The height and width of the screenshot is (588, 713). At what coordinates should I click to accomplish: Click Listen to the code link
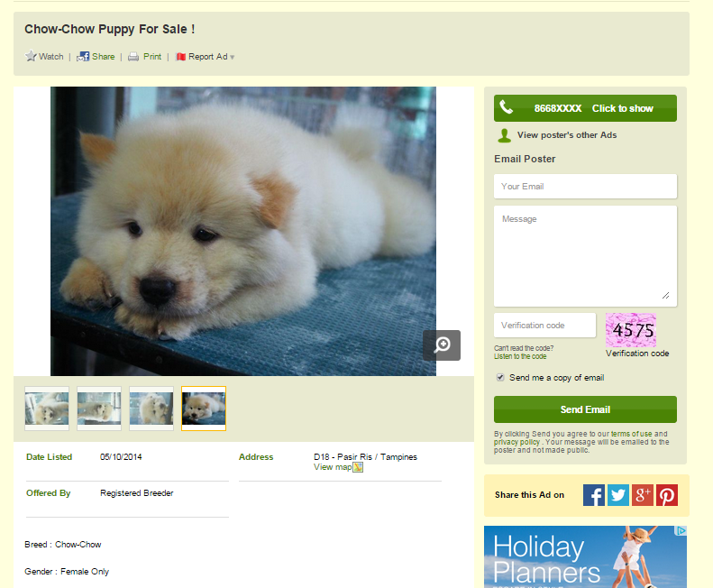(x=520, y=356)
